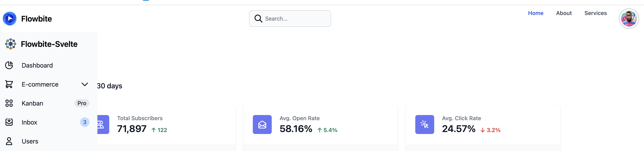Click the magnifying glass in the search bar
The image size is (644, 151).
(259, 18)
